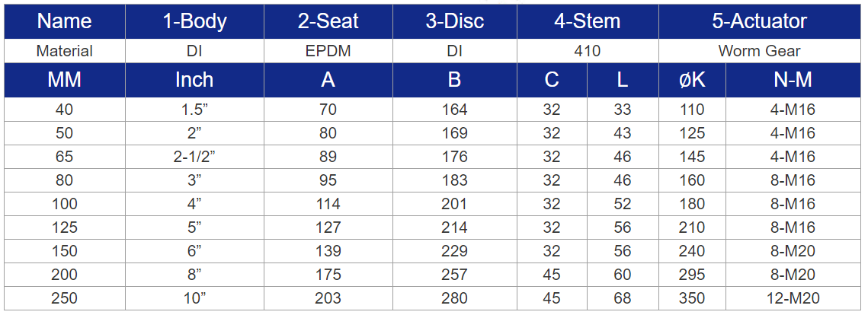Click the 350 value in øK column
868x315 pixels.
click(692, 299)
